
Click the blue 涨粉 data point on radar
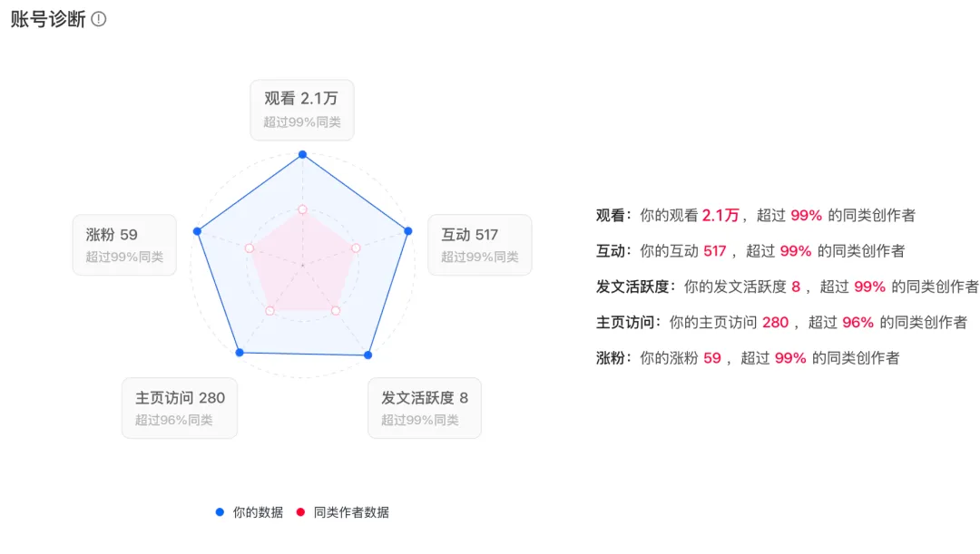[x=197, y=231]
